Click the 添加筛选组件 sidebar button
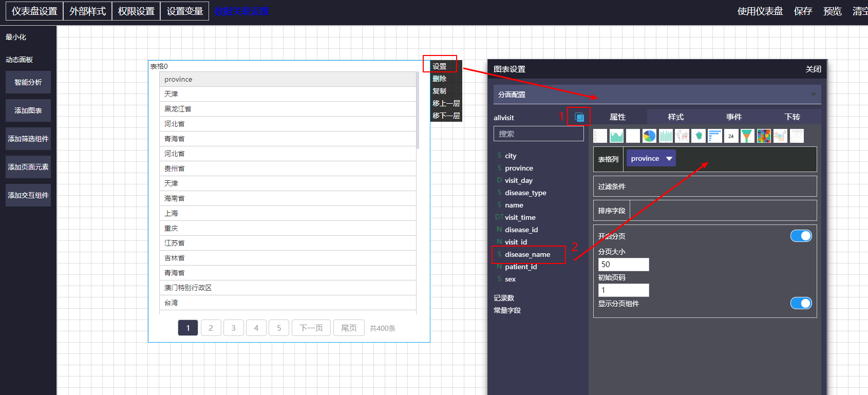Screen dimensions: 868x395 pos(28,139)
